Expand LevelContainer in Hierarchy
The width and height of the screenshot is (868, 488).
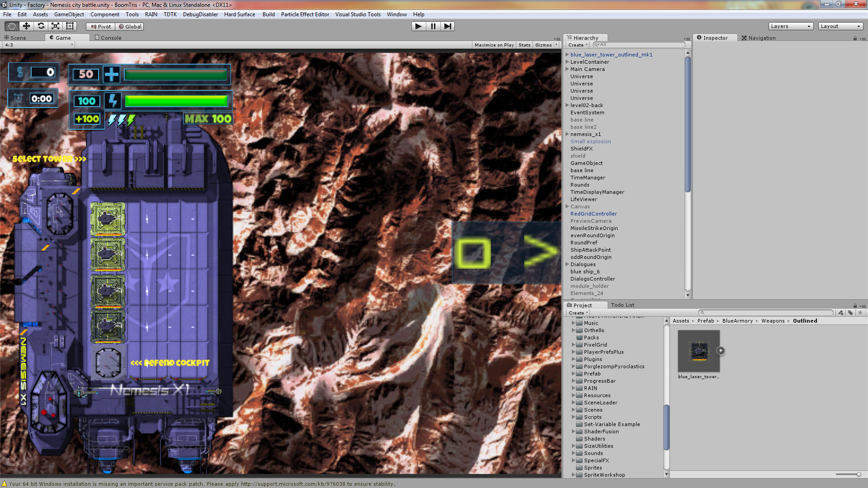pos(567,62)
